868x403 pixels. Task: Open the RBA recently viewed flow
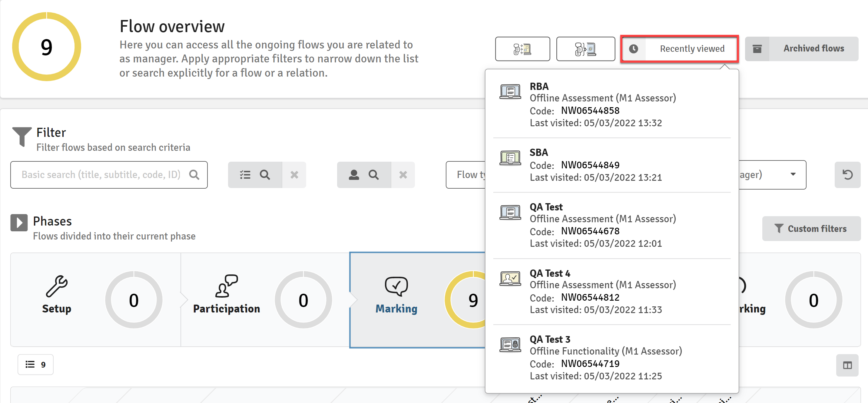[612, 104]
